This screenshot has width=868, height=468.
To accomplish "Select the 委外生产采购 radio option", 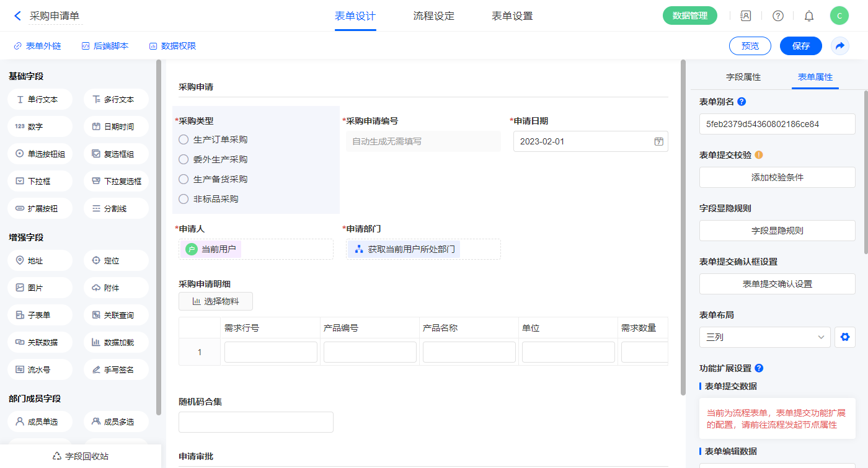I will [x=184, y=159].
